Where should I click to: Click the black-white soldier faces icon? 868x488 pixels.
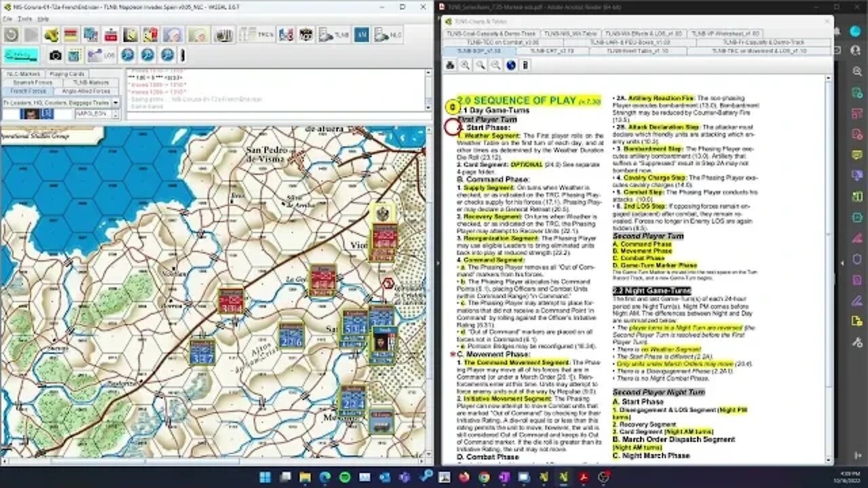[x=307, y=35]
